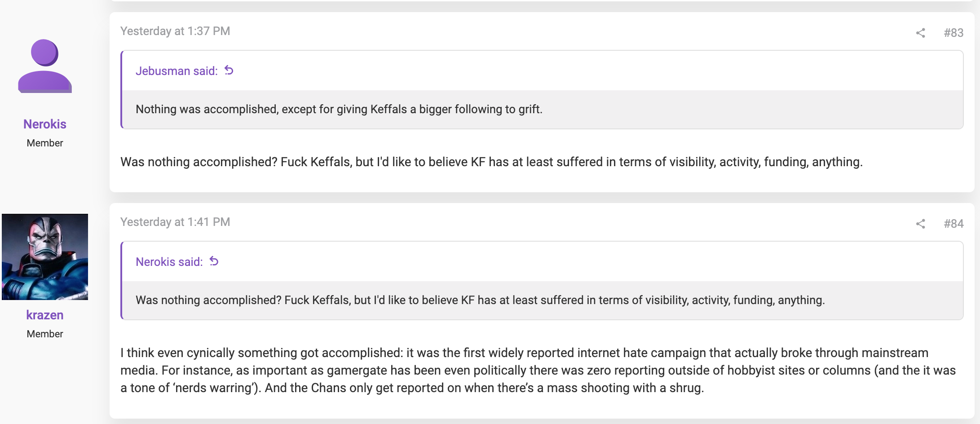Click the Member title under krazen

[x=45, y=334]
